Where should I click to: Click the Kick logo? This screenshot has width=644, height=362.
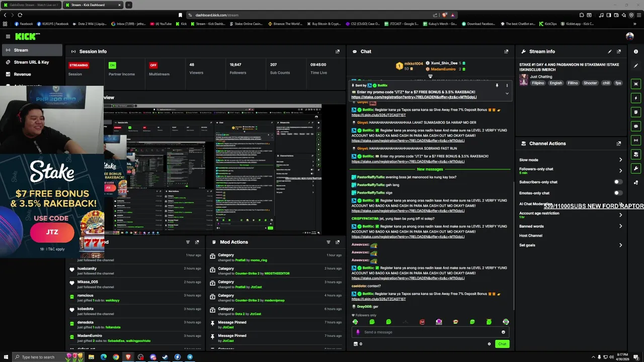tap(27, 36)
